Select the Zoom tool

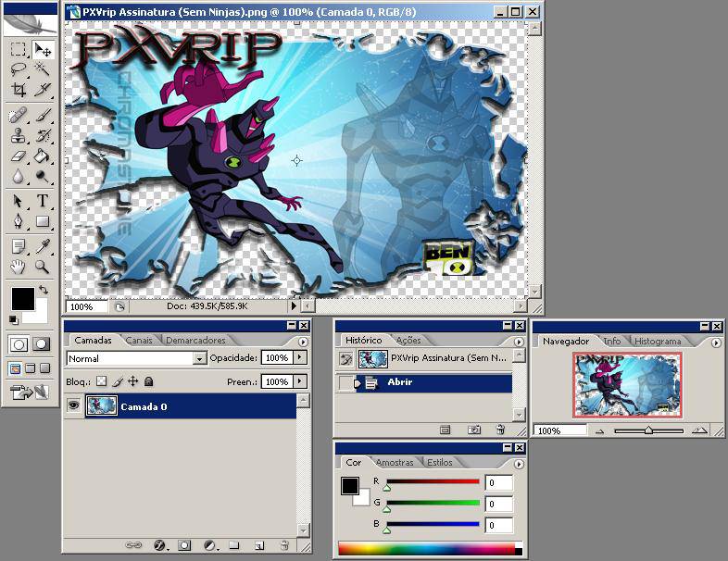coord(43,267)
